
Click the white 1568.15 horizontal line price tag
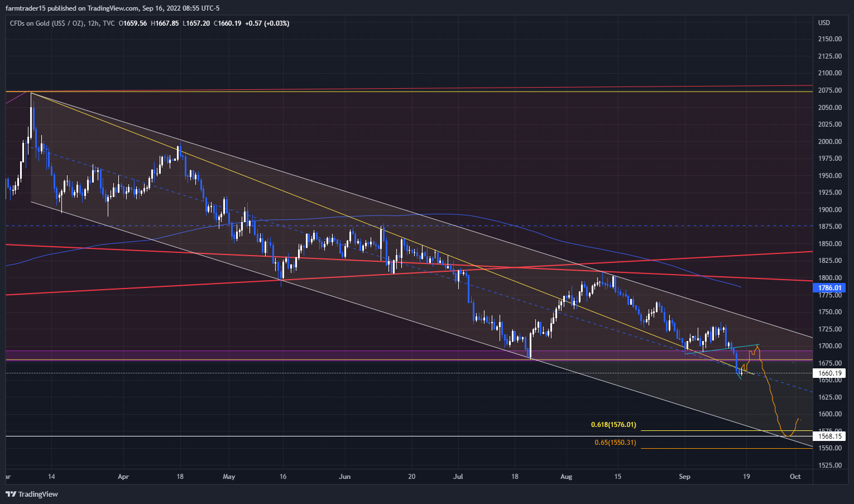pyautogui.click(x=829, y=436)
